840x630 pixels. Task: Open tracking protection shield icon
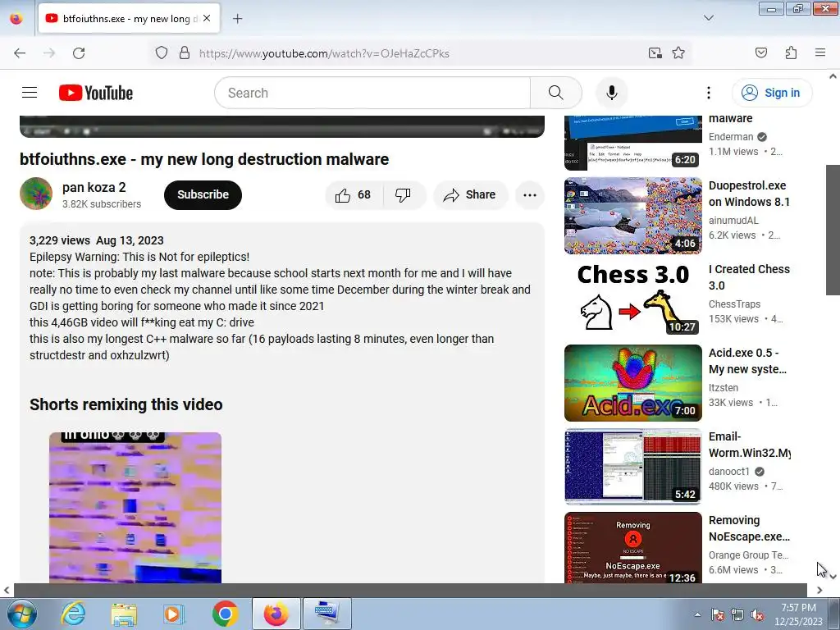coord(162,53)
